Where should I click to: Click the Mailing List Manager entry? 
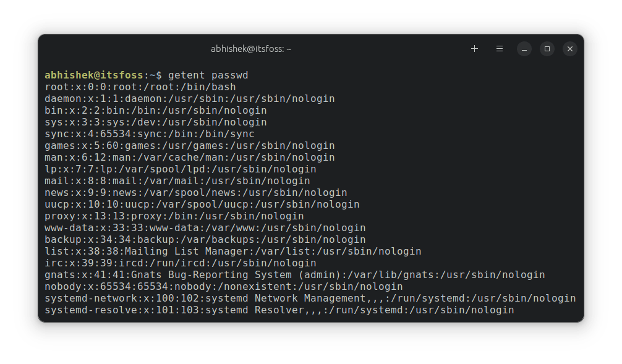click(232, 251)
